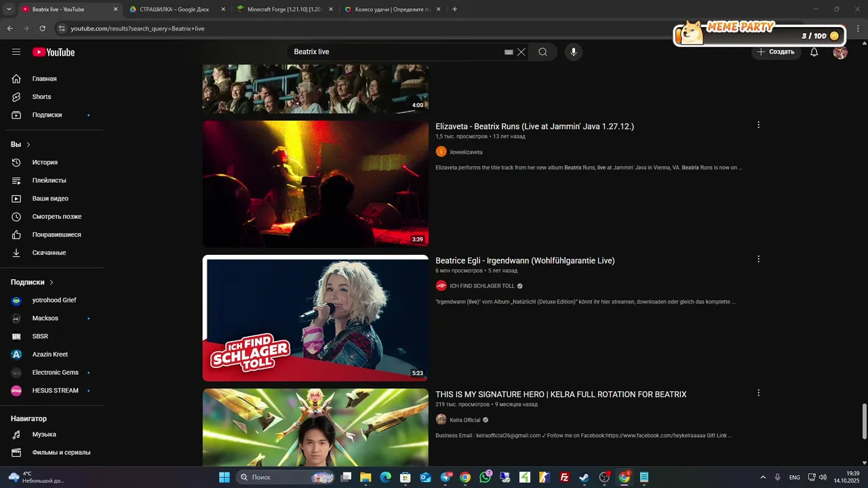Viewport: 868px width, 488px height.
Task: Open the account avatar menu
Action: pos(840,52)
